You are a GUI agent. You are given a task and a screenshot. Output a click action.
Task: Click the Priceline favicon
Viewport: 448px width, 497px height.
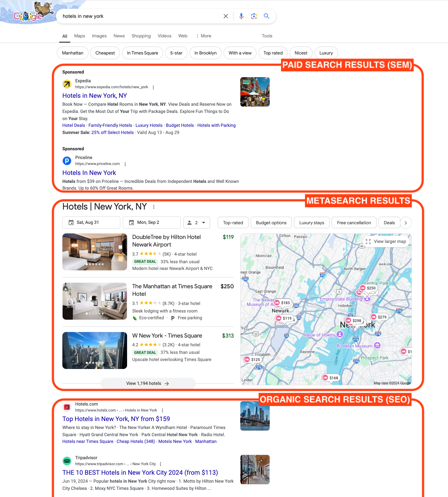coord(67,161)
